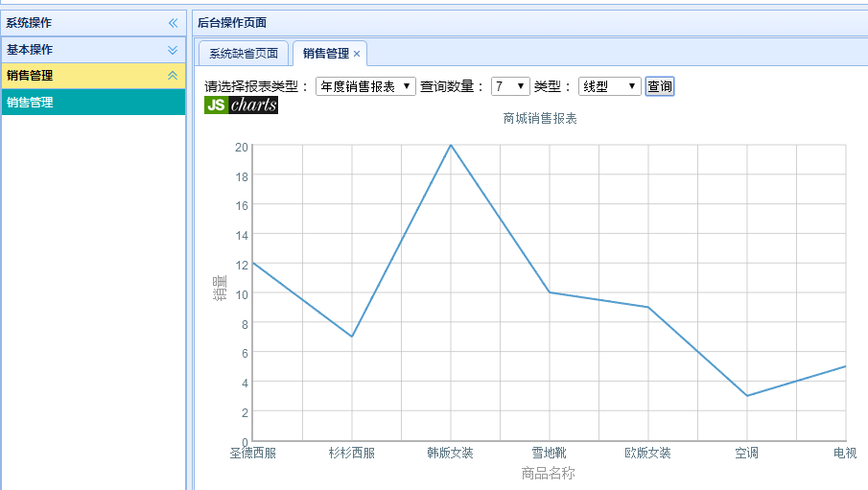Screen dimensions: 868x490
Task: Click the y-axis title 销量
Action: coord(220,288)
